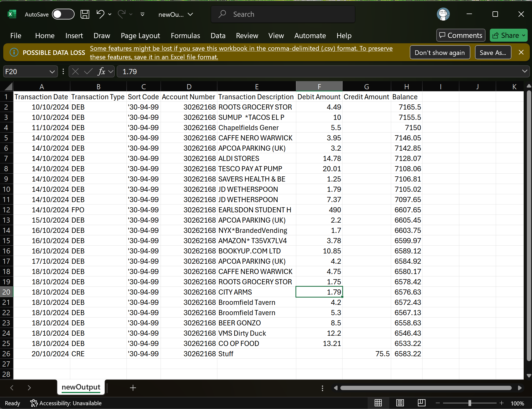Check Accessibility status icon in status bar
Screen dimensions: 532x409
coord(34,403)
